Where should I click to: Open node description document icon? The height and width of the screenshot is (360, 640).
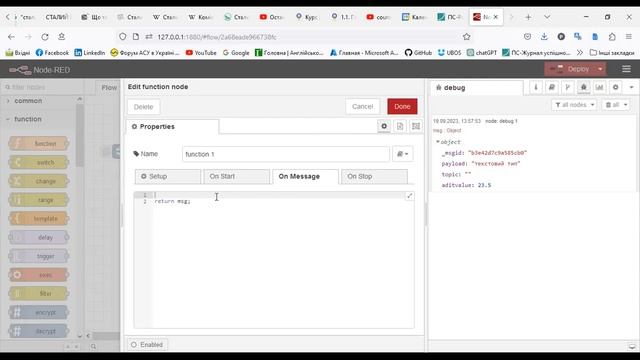[400, 127]
